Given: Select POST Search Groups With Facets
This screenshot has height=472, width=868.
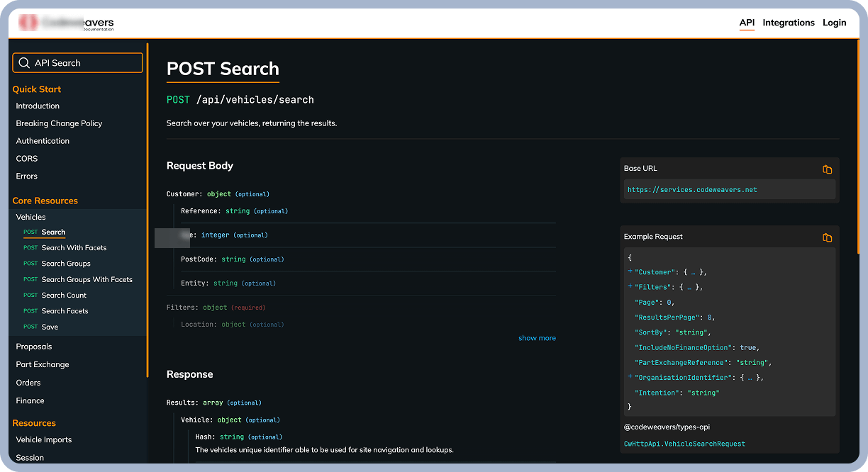Looking at the screenshot, I should [77, 279].
